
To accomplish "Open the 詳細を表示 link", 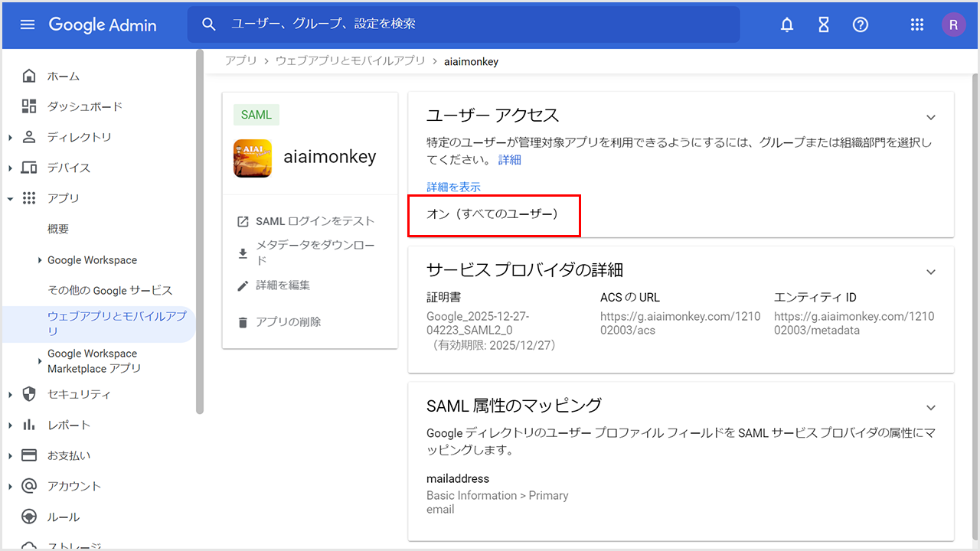I will coord(453,187).
